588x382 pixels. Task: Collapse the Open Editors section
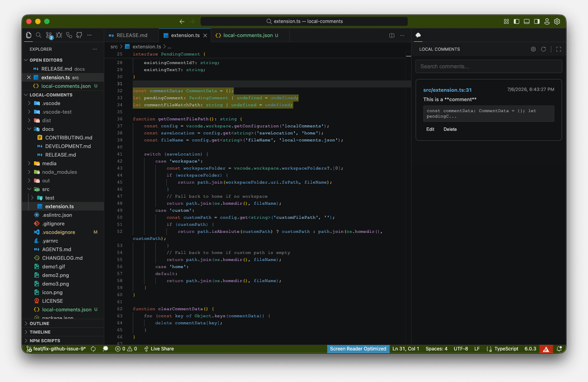tap(63, 60)
